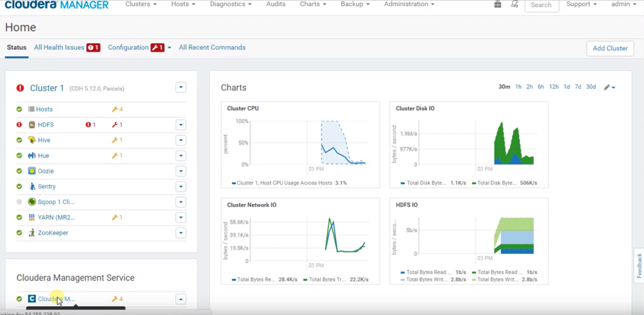Open the Backup menu
Image resolution: width=644 pixels, height=315 pixels.
click(x=355, y=4)
